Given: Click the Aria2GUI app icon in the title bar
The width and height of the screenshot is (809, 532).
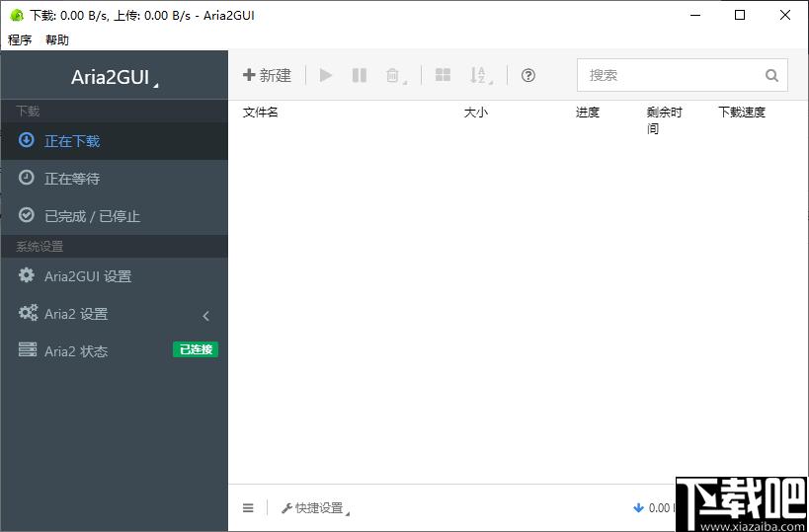Looking at the screenshot, I should click(x=17, y=16).
